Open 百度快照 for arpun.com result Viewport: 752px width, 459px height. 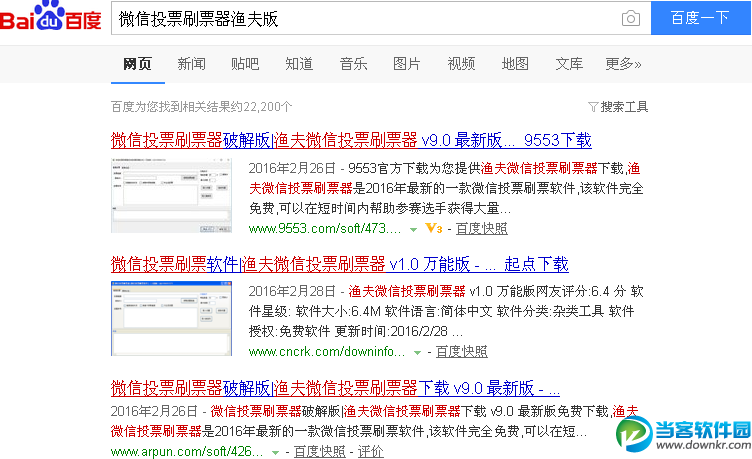point(319,451)
